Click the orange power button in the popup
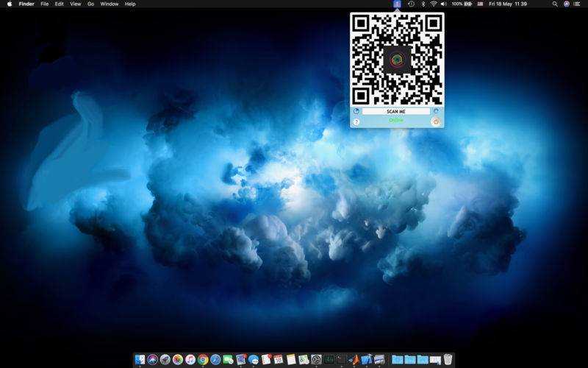Screen dimensions: 588x368 tap(436, 121)
